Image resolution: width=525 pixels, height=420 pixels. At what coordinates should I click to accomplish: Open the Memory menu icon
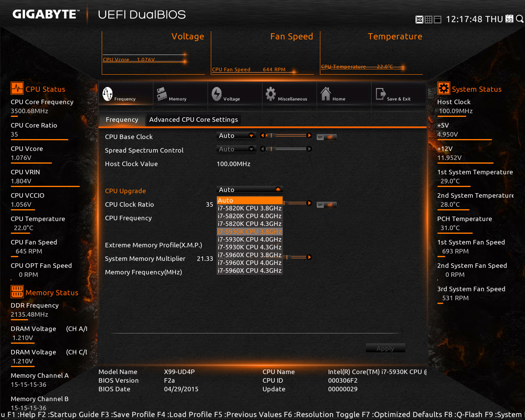tap(162, 94)
